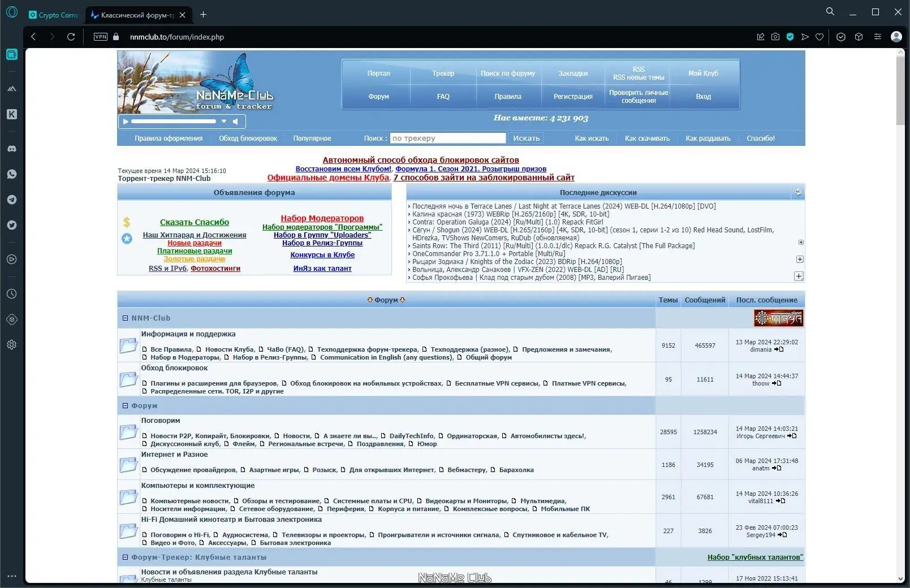
Task: Click the search input field по трекеру
Action: [447, 137]
